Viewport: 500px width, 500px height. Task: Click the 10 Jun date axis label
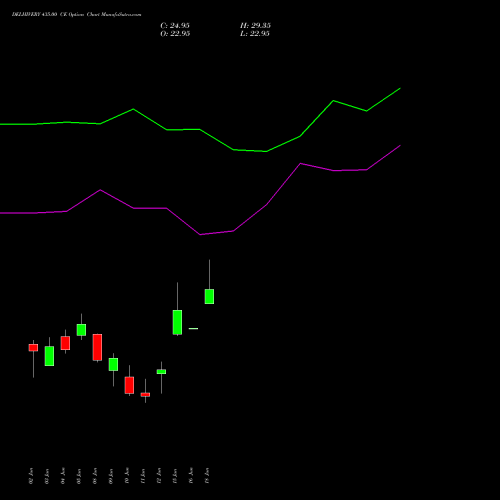tap(127, 476)
